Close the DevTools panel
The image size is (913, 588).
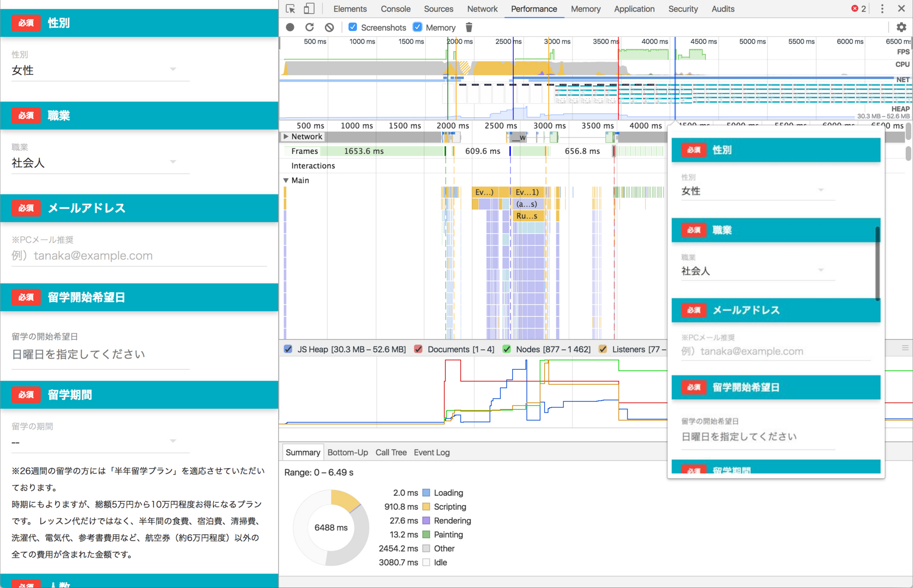[901, 9]
